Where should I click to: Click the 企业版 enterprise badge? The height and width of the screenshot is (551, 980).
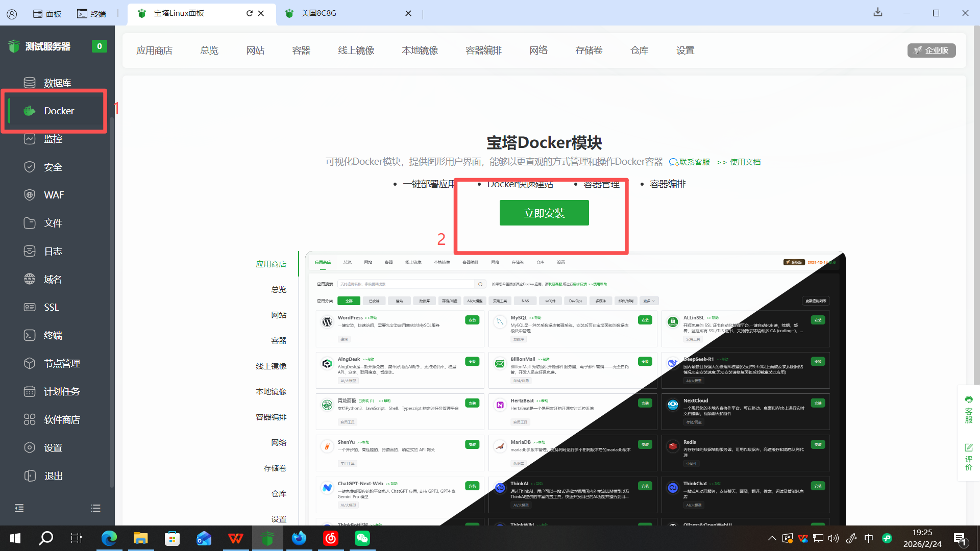[931, 51]
